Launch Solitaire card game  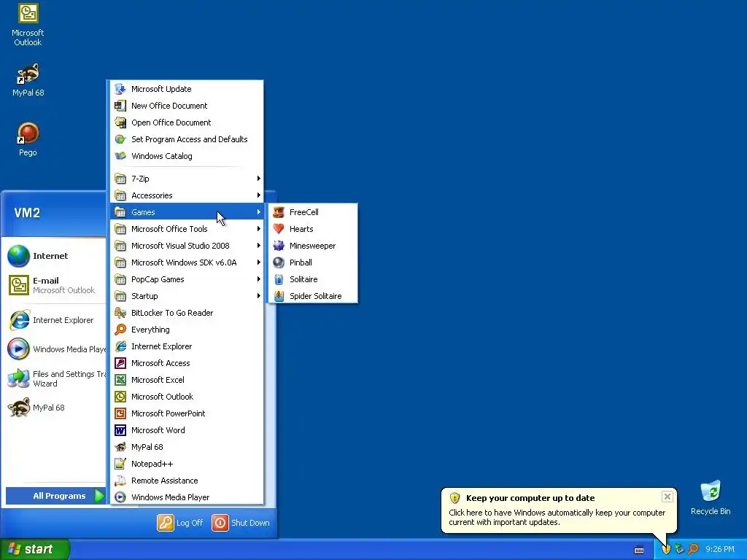click(x=313, y=279)
